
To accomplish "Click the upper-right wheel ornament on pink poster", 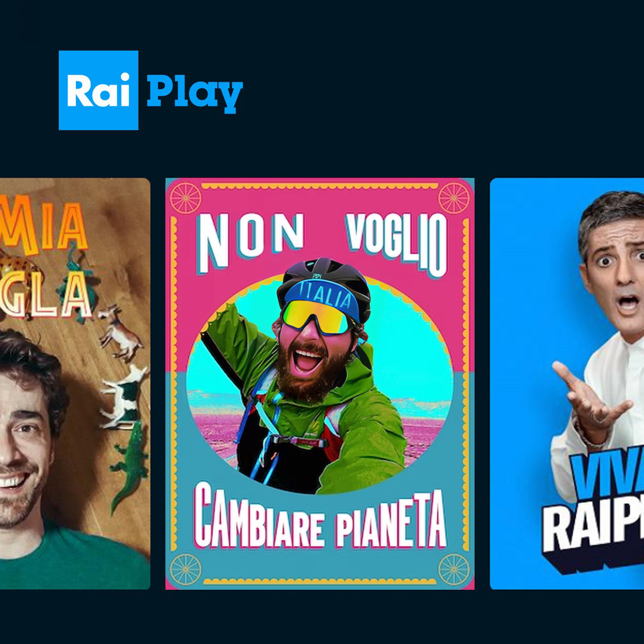I will (x=454, y=198).
